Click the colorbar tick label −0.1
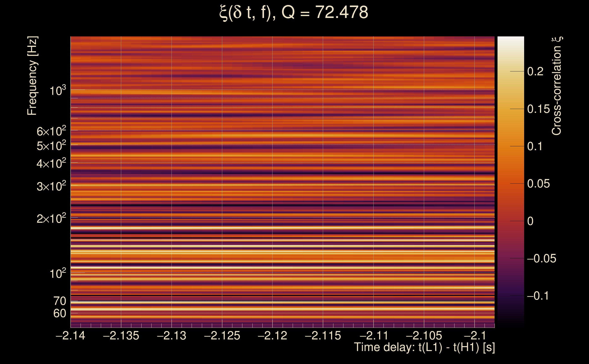Viewport: 589px width, 364px height. [x=538, y=296]
